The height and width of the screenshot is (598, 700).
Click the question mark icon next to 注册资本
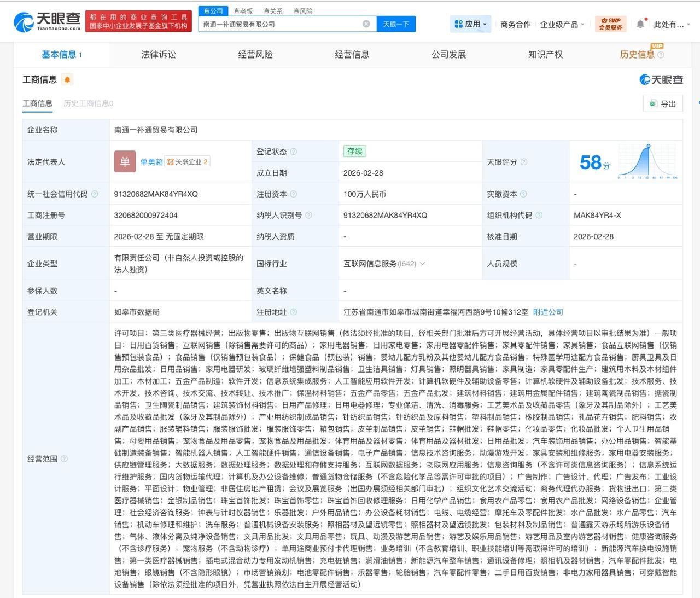294,194
